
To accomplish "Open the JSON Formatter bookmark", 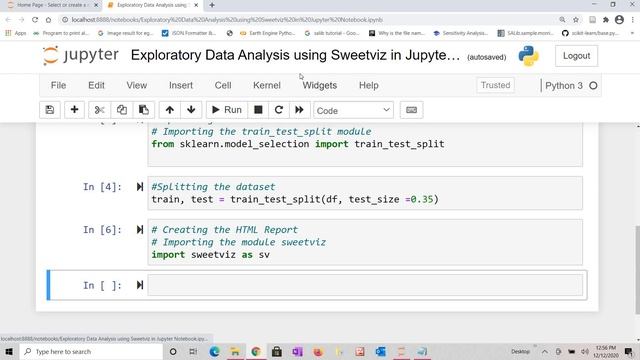I will coord(189,33).
